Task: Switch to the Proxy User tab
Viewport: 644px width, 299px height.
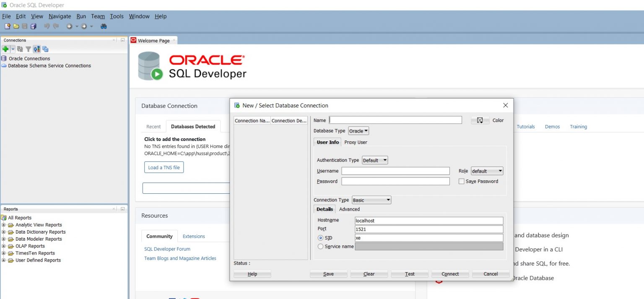Action: [x=356, y=142]
